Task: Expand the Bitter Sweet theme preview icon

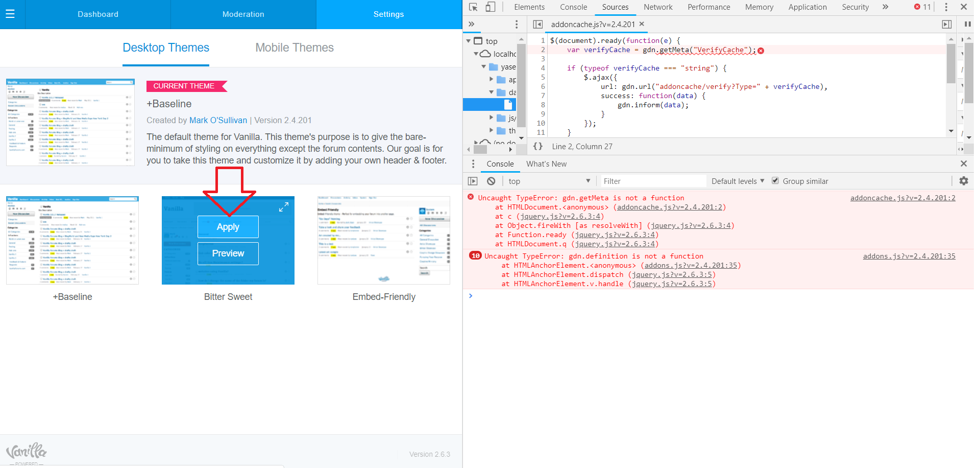Action: 284,207
